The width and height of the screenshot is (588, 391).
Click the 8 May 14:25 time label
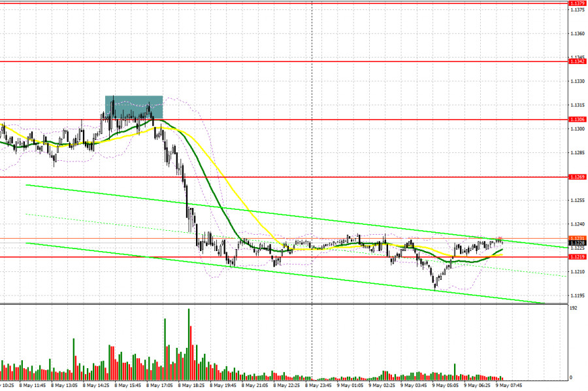96,385
